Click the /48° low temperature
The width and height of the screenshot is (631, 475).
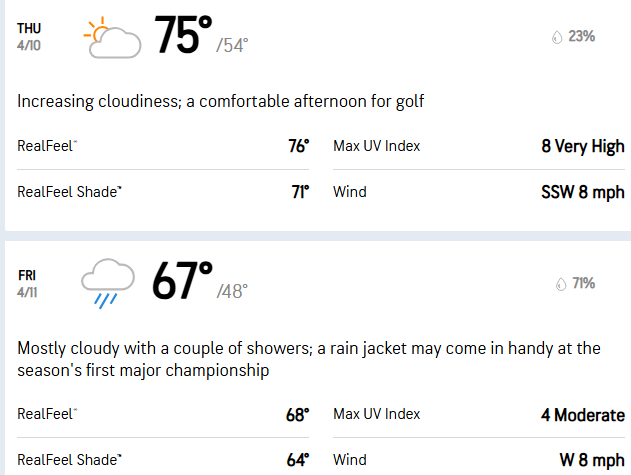click(x=232, y=291)
